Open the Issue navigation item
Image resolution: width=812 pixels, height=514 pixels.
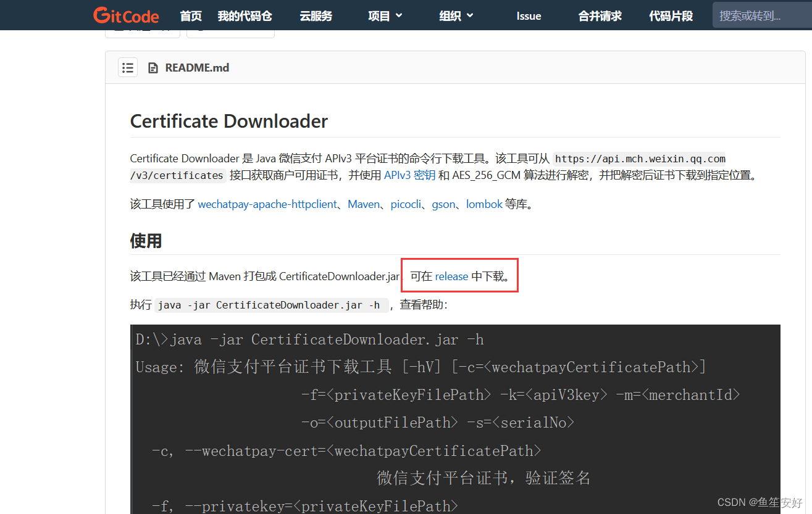click(x=529, y=16)
